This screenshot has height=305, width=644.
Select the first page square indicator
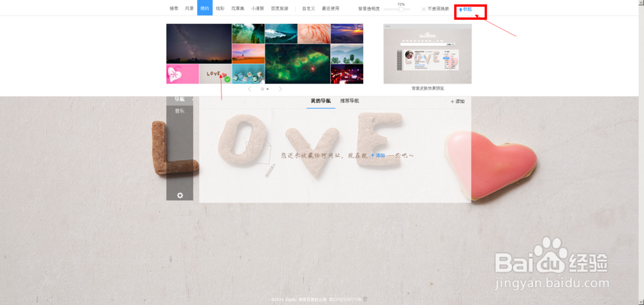[262, 89]
